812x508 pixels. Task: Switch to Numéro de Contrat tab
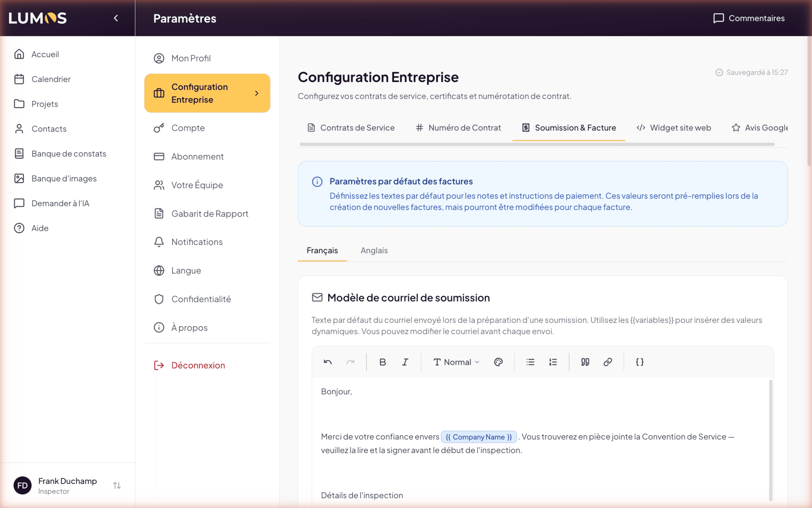[x=458, y=128]
